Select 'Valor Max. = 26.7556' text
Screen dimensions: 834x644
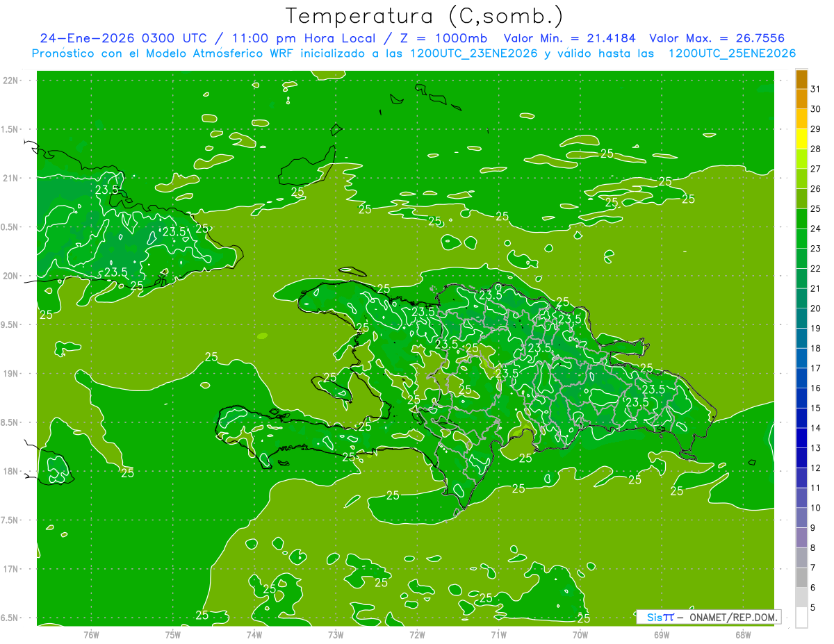(x=717, y=38)
